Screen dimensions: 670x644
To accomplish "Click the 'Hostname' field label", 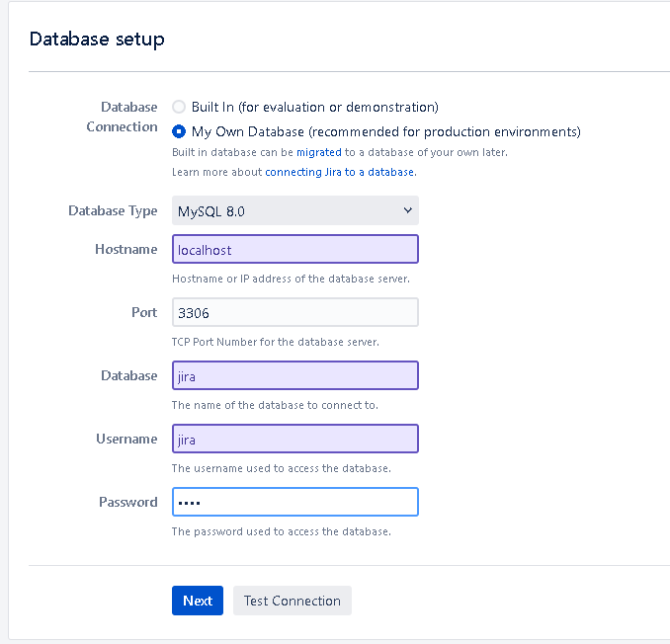I will [126, 250].
